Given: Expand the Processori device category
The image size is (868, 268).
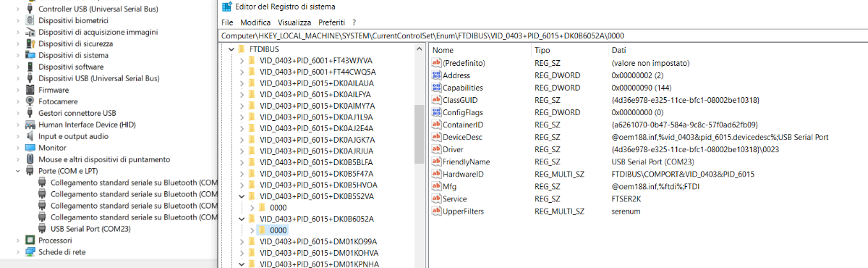Looking at the screenshot, I should pos(18,240).
